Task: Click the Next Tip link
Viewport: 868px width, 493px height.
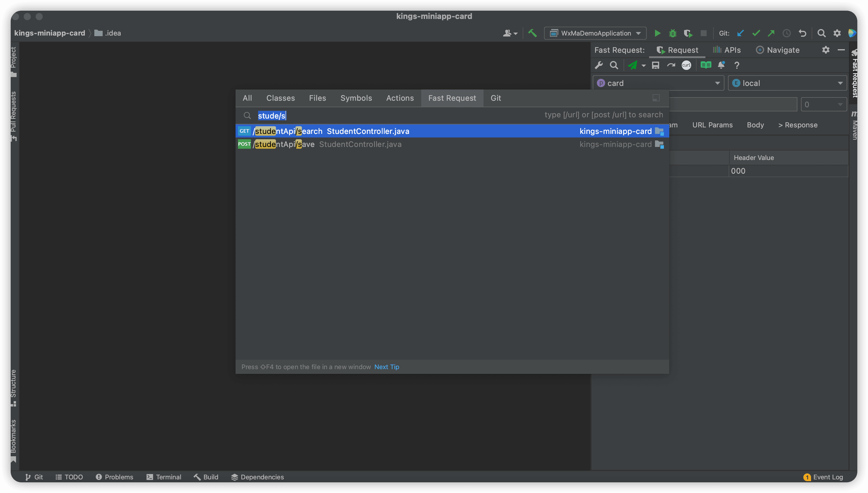Action: click(x=386, y=367)
